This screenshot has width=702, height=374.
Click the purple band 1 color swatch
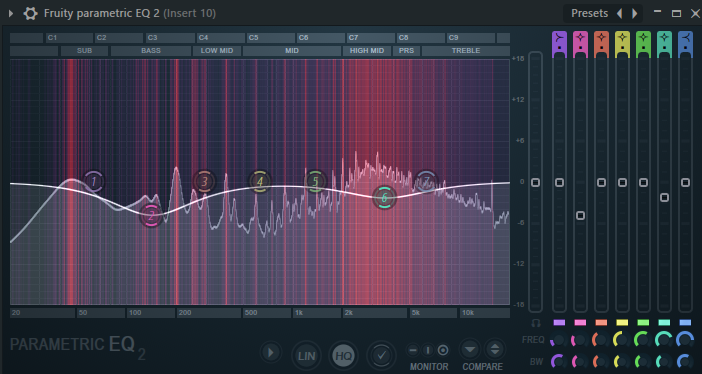[559, 322]
